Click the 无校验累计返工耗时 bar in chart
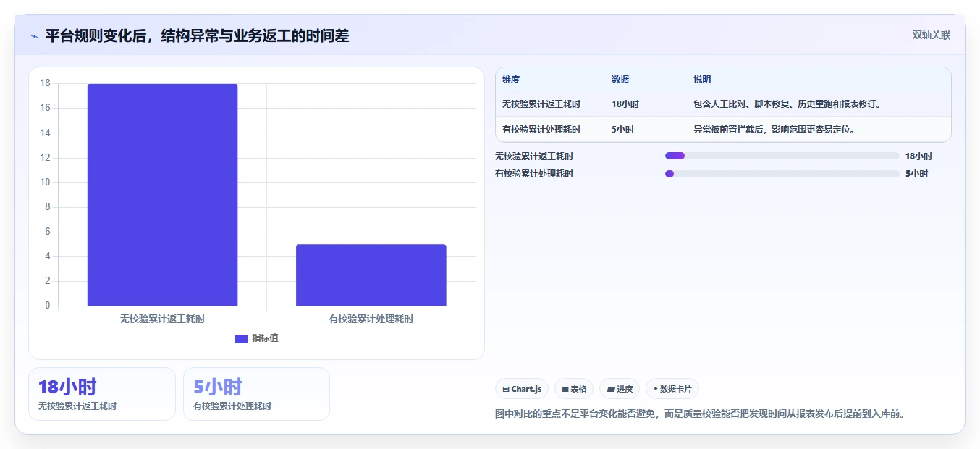 click(x=162, y=195)
